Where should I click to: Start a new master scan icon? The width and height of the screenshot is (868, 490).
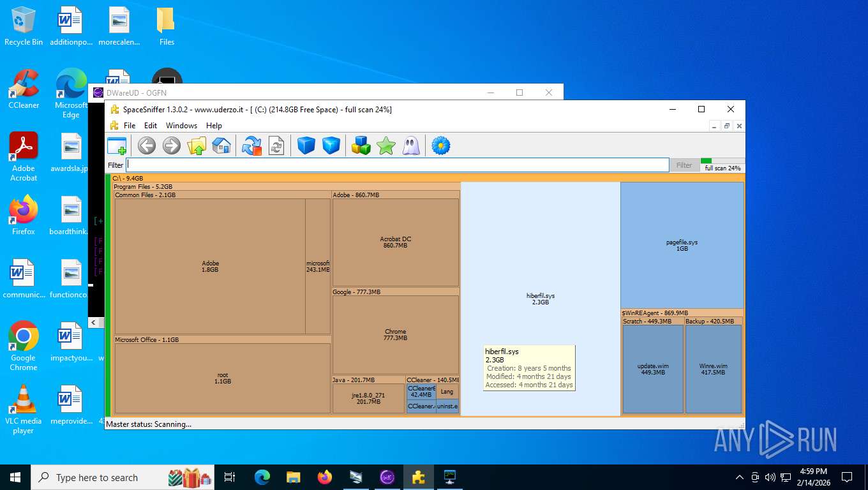[252, 146]
